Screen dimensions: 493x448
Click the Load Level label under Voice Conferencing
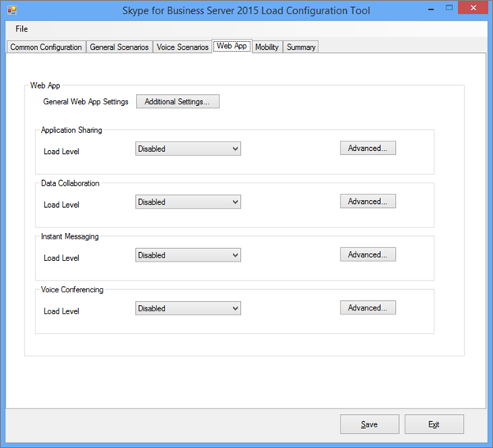point(62,311)
